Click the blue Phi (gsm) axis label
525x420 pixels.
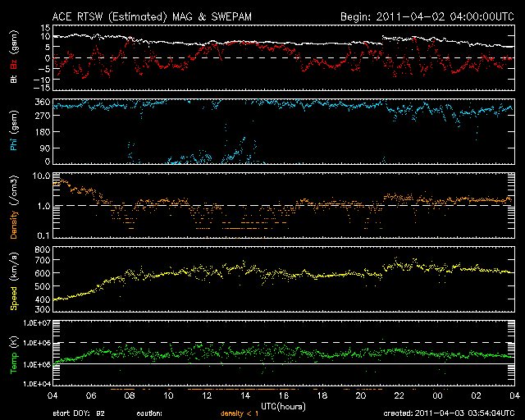14,131
